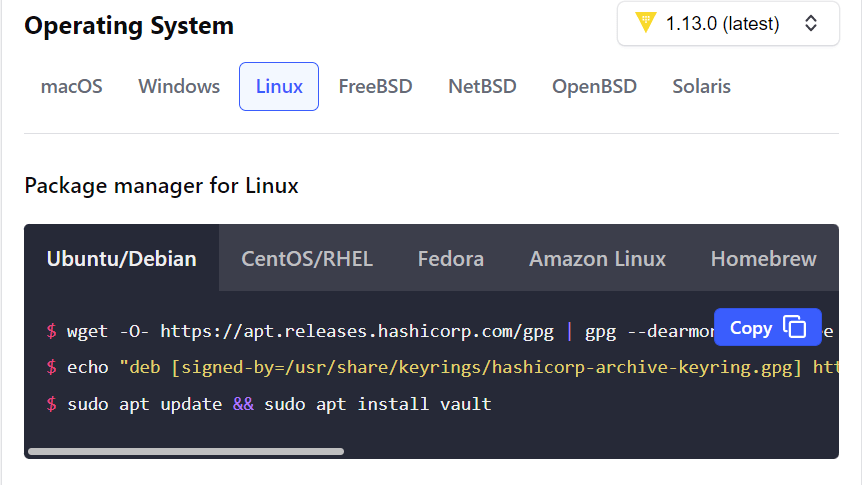Click the Vault logo in version selector

[645, 23]
